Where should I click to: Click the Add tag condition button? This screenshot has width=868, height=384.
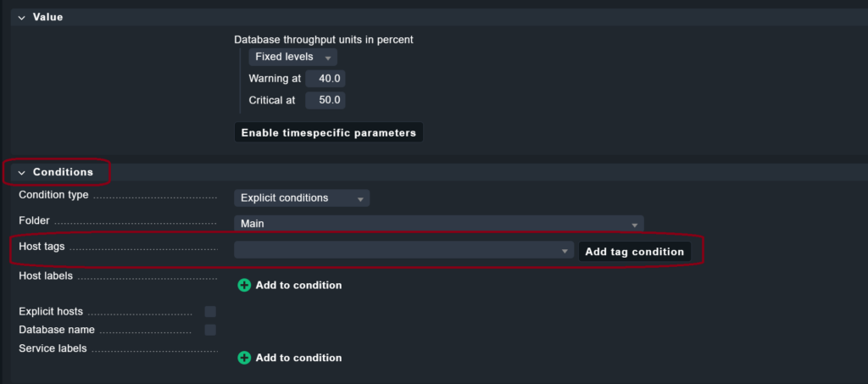[634, 252]
